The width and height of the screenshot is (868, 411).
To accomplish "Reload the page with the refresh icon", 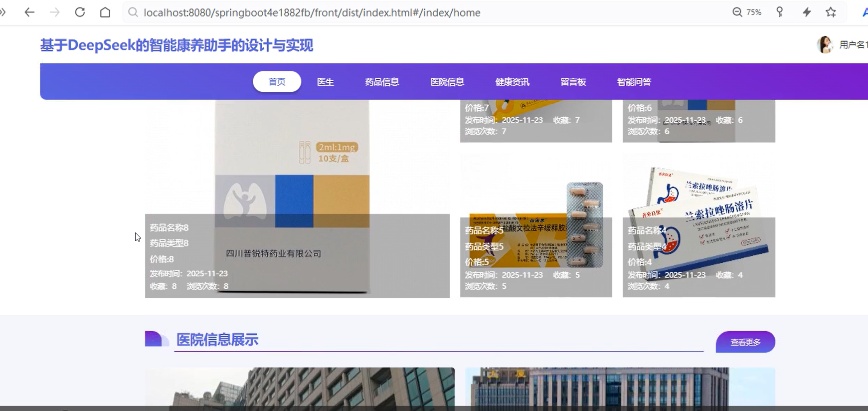I will [80, 12].
